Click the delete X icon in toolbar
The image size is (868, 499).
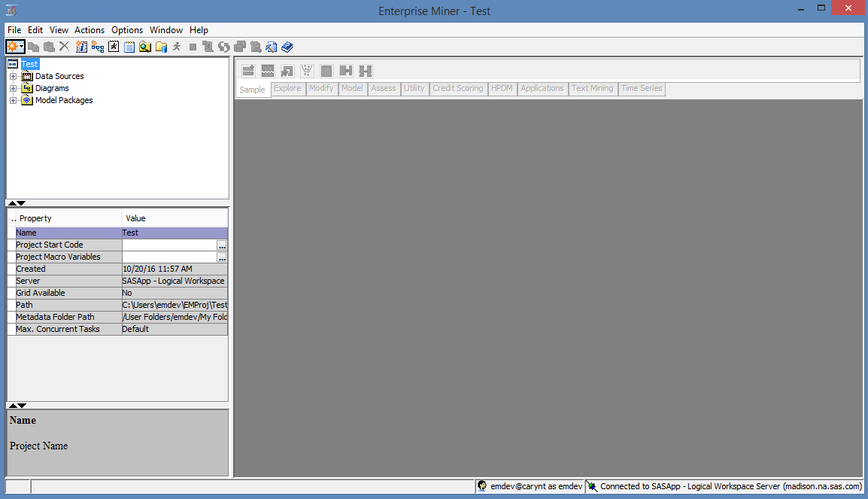click(64, 47)
